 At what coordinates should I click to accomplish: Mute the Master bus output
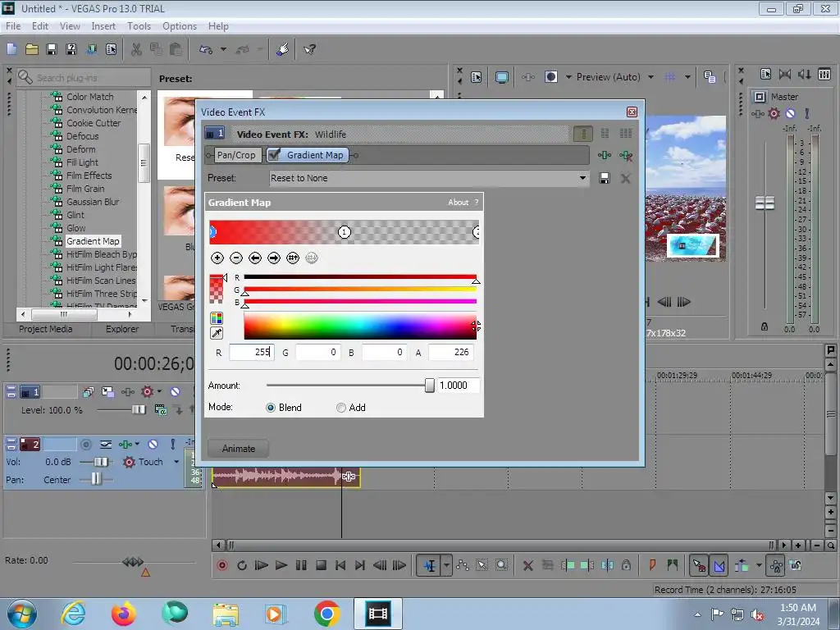pyautogui.click(x=790, y=113)
